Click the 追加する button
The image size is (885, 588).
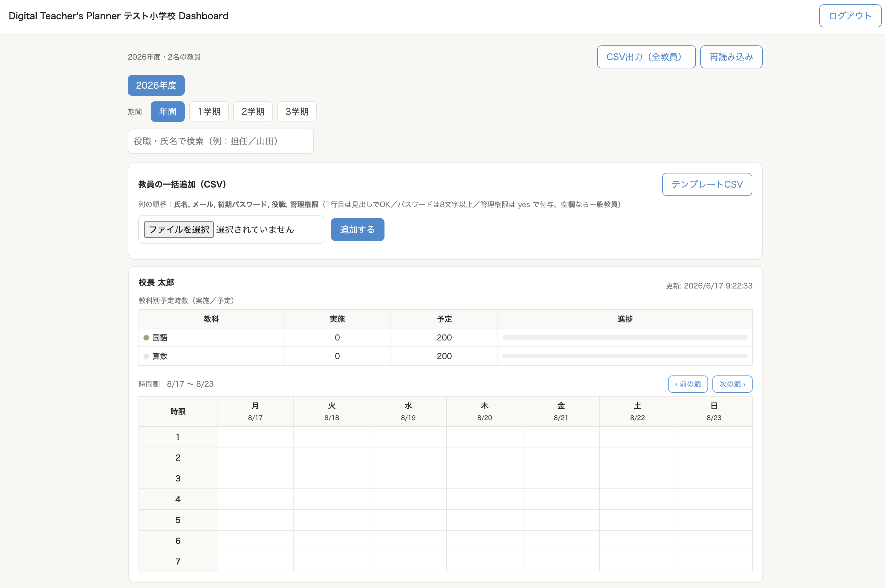coord(357,229)
